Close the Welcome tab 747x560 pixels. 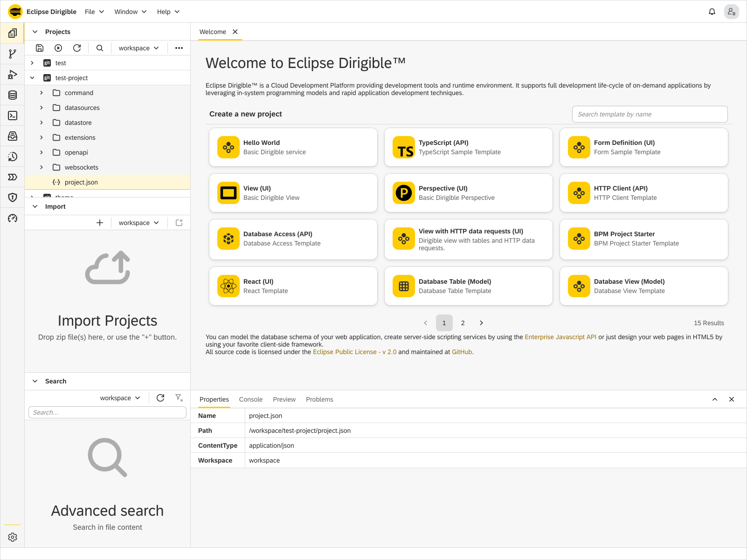pos(235,32)
